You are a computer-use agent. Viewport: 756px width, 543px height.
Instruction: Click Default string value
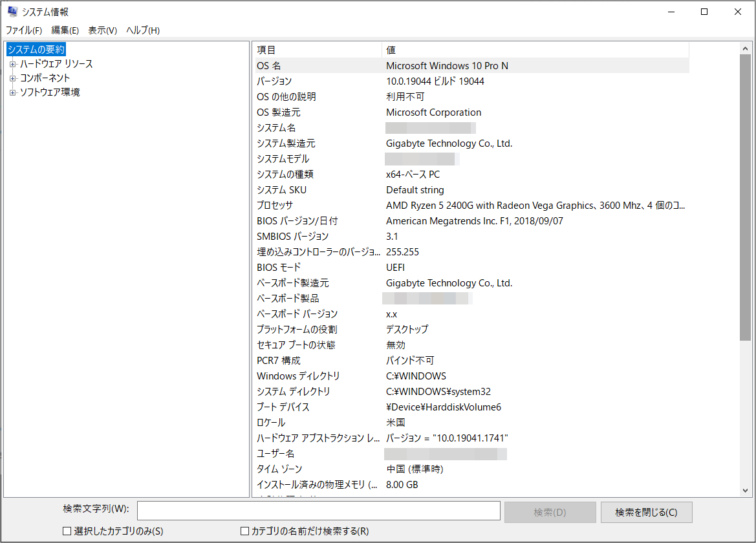click(415, 190)
